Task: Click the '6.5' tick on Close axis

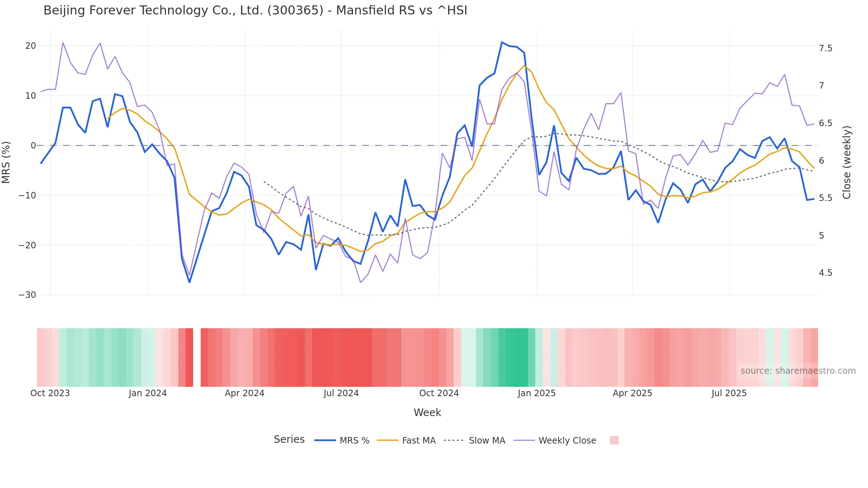Action: point(826,123)
